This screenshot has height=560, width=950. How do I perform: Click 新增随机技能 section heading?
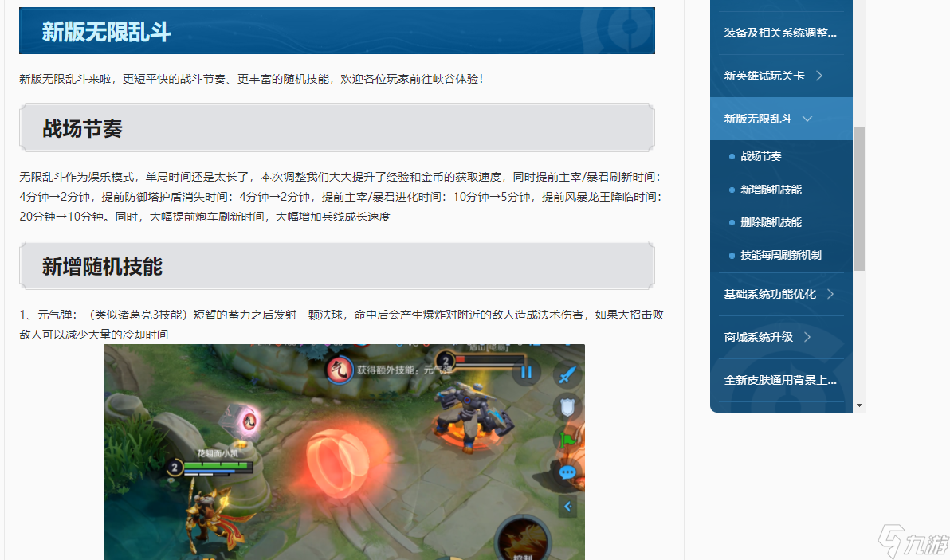click(x=337, y=266)
